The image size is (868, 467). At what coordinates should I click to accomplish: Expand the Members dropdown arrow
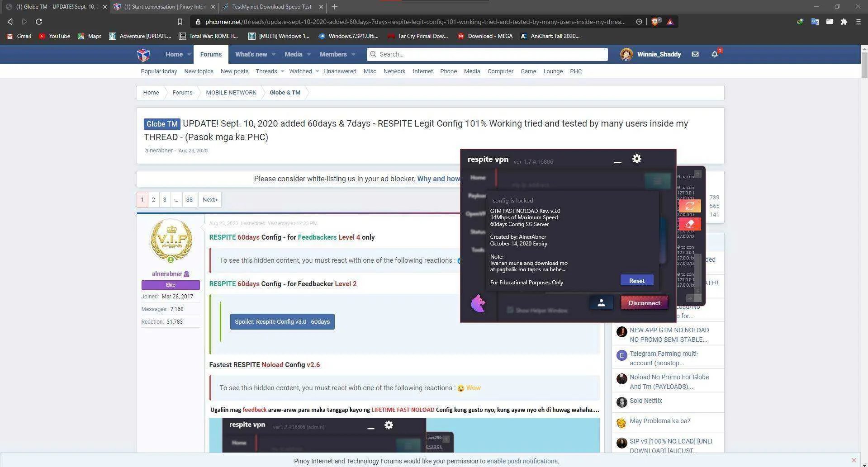click(353, 55)
